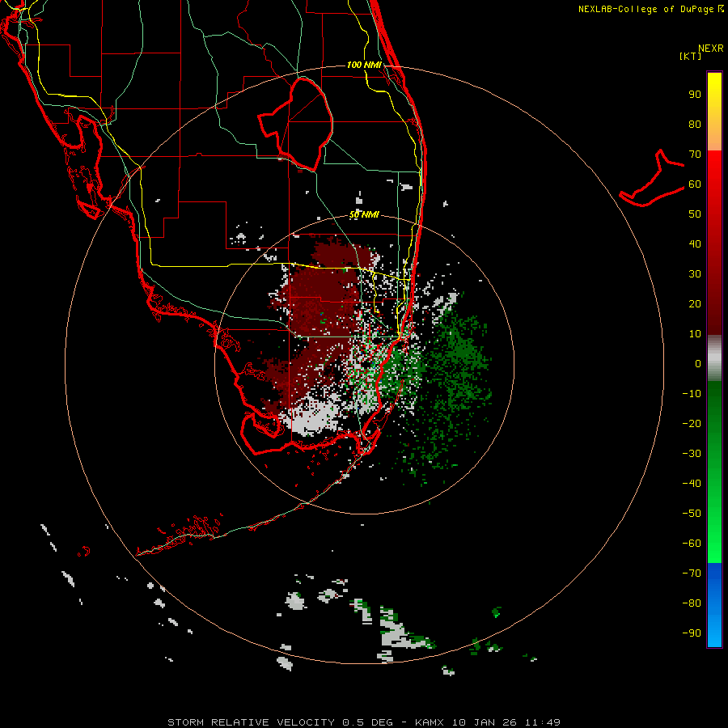Click the 30 value on velocity scale

tap(695, 274)
